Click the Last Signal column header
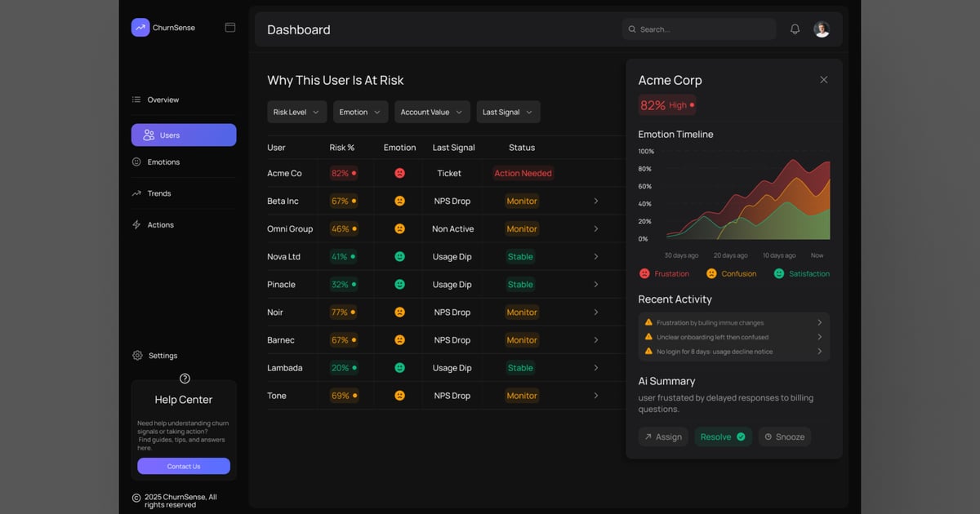980x514 pixels. click(454, 148)
